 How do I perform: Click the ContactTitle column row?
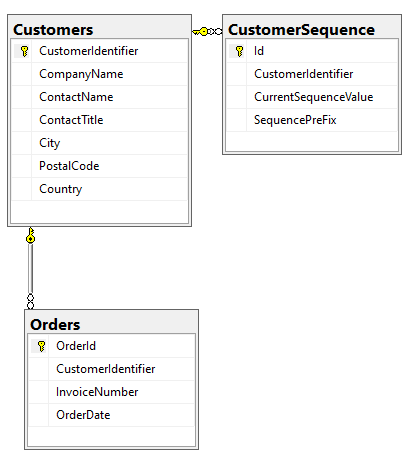click(100, 120)
